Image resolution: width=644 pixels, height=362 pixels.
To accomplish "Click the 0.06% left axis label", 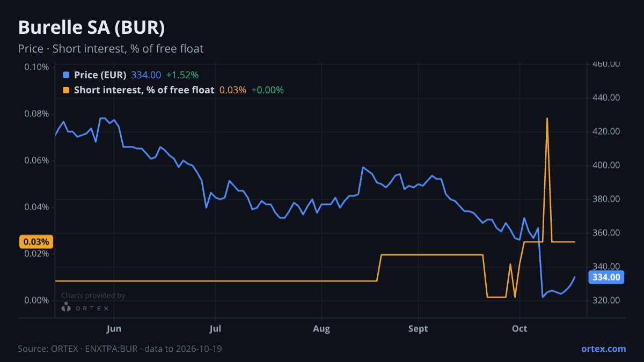I will 37,160.
